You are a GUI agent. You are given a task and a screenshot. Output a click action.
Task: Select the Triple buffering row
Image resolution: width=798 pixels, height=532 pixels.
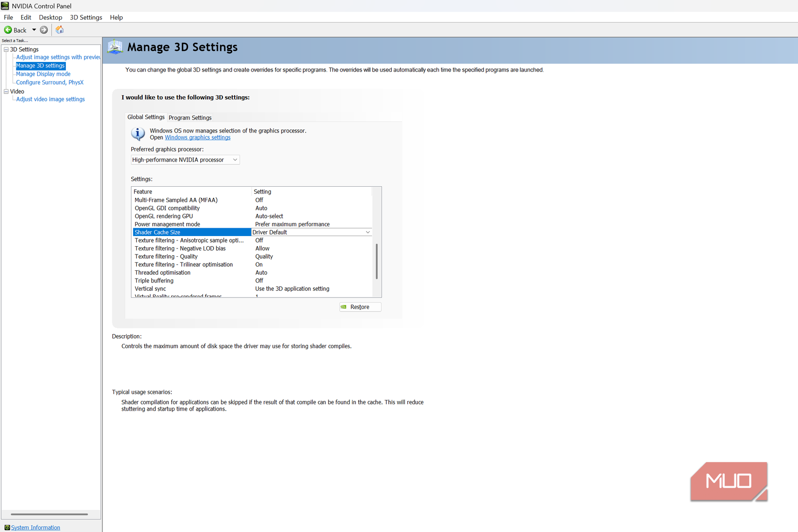tap(252, 281)
